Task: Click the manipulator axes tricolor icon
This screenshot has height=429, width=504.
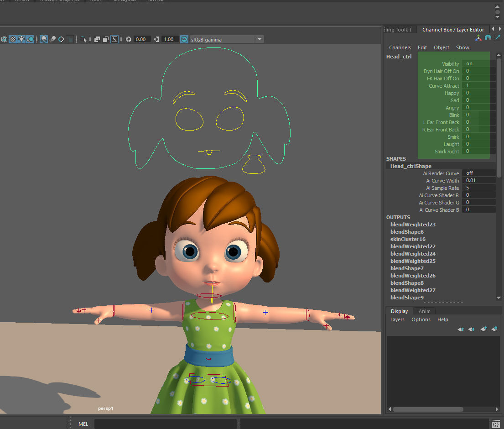Action: coord(478,38)
